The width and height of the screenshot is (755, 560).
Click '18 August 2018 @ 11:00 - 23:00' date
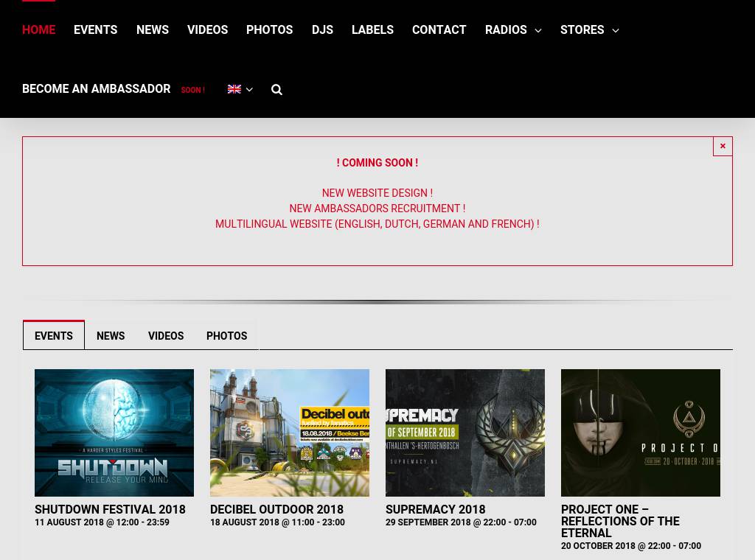(x=277, y=522)
